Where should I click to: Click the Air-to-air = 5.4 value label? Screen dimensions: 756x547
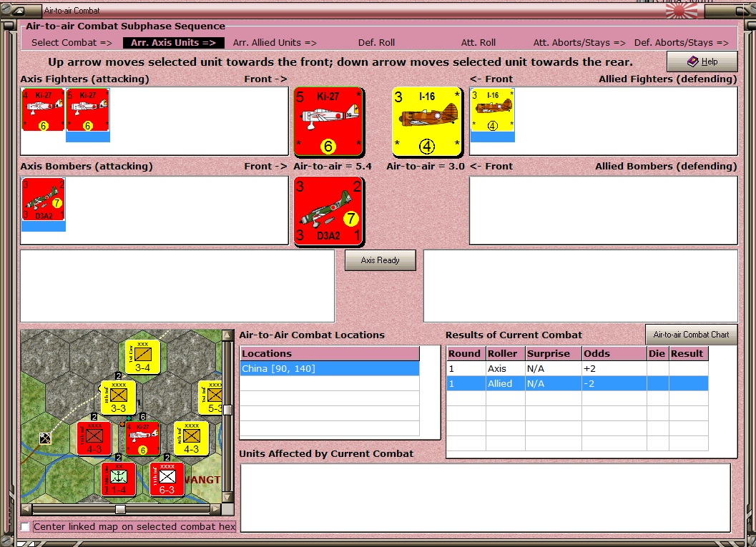click(x=333, y=167)
